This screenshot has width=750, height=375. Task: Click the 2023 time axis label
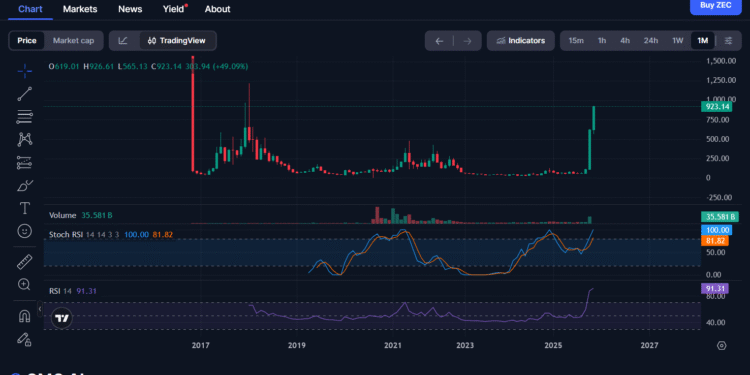point(465,345)
